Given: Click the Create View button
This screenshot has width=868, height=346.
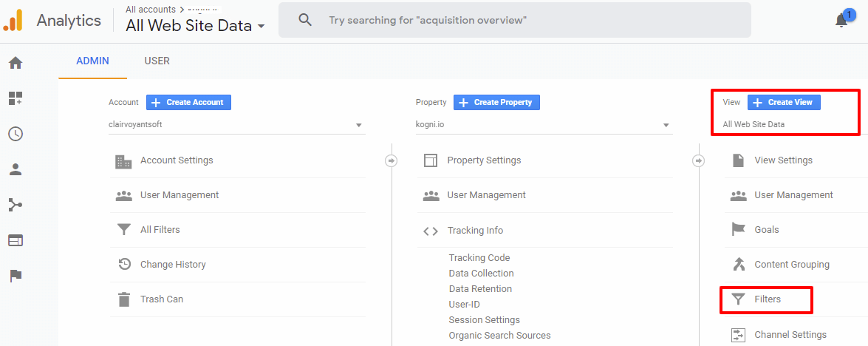Looking at the screenshot, I should coord(784,102).
